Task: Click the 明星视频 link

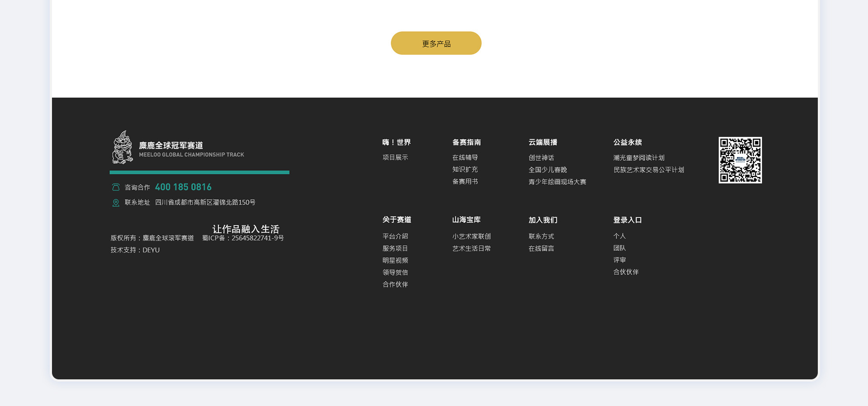Action: point(395,261)
